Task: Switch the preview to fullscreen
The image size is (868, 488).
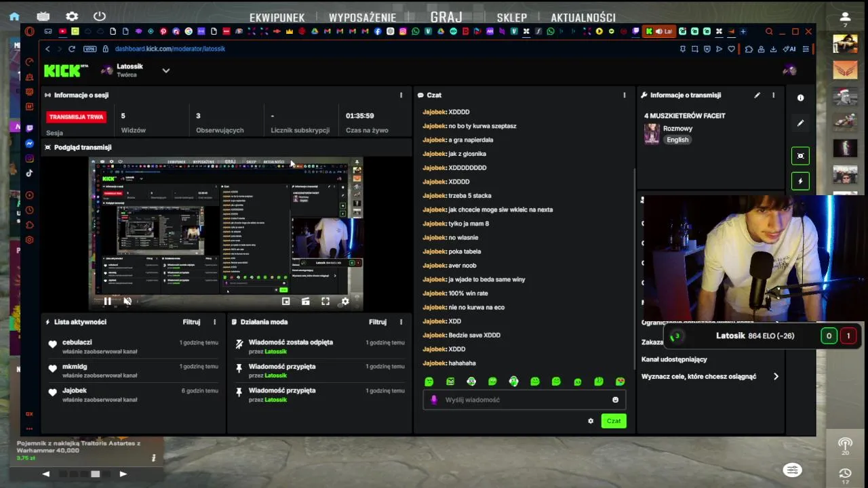Action: click(x=325, y=302)
